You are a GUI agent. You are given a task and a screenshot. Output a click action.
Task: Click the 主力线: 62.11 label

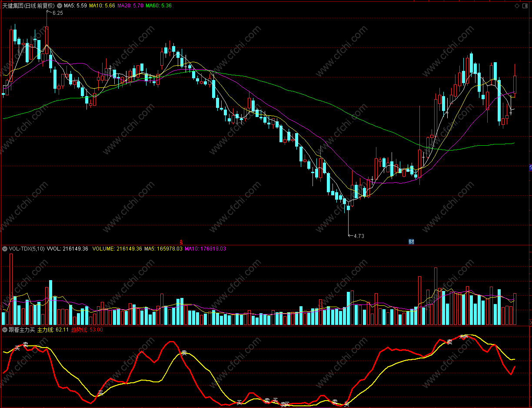53,330
